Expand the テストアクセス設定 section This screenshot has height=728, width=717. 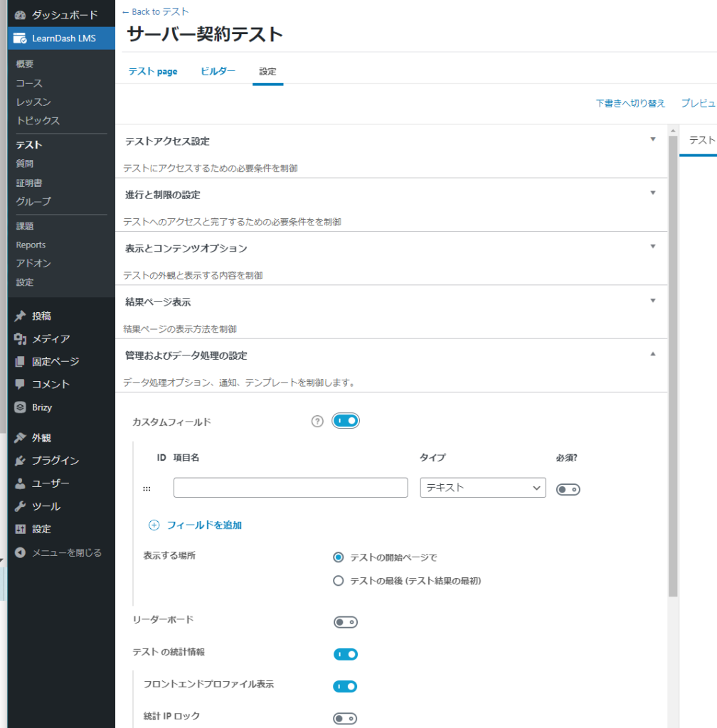pos(653,140)
